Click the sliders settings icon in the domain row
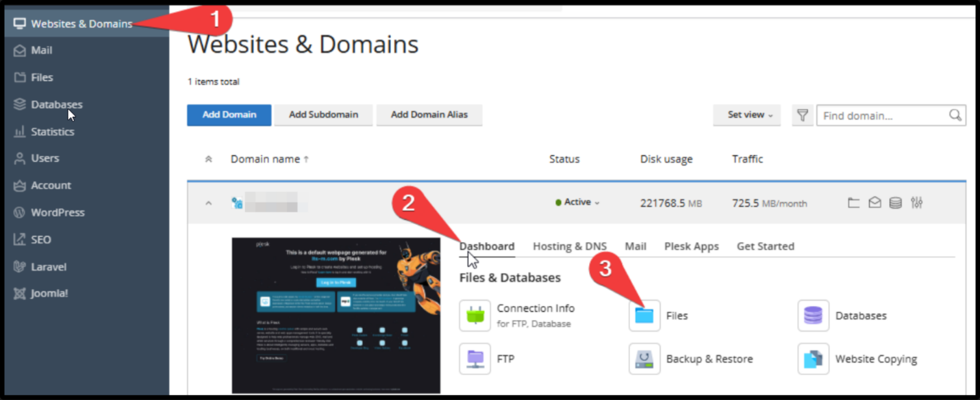Screen dimensions: 980x400 click(917, 203)
